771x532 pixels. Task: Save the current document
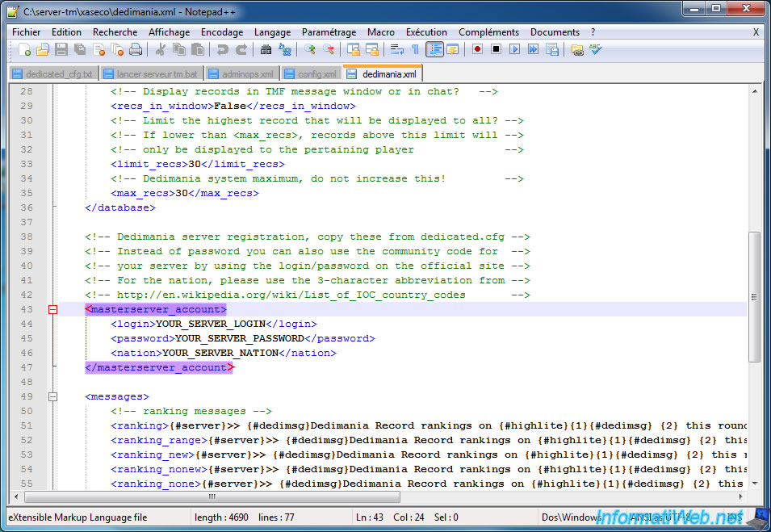coord(61,49)
